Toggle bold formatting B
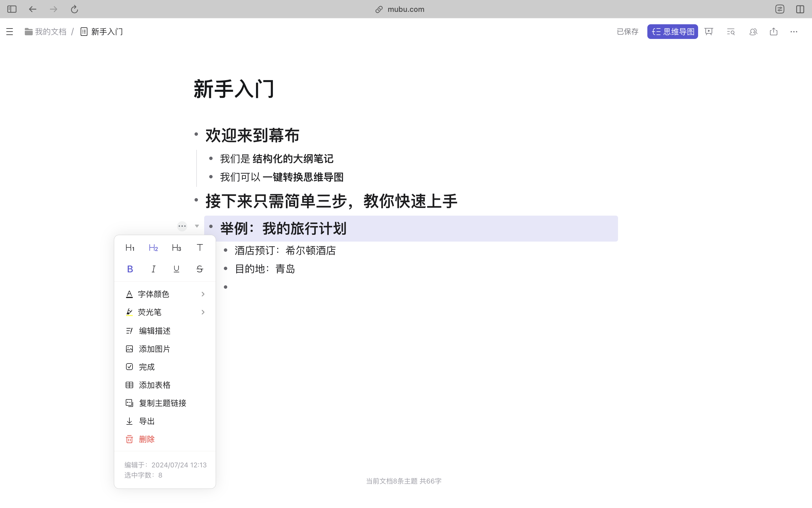Viewport: 812px width, 508px height. [130, 269]
